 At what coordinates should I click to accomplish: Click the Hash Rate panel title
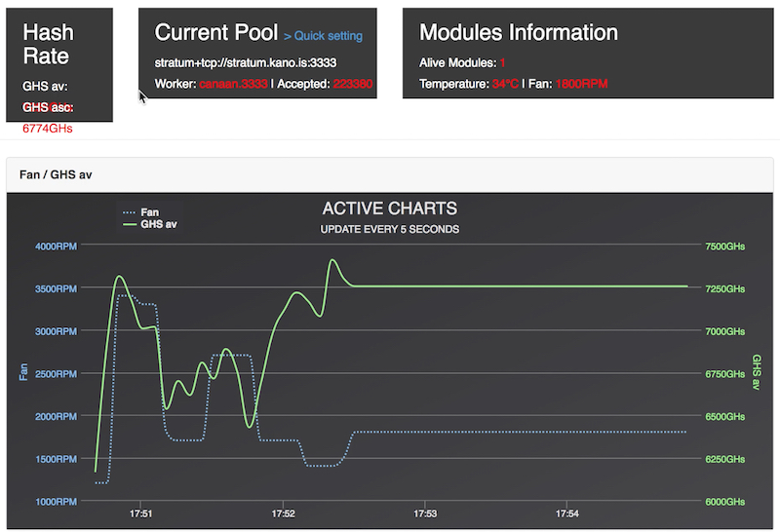pos(48,44)
